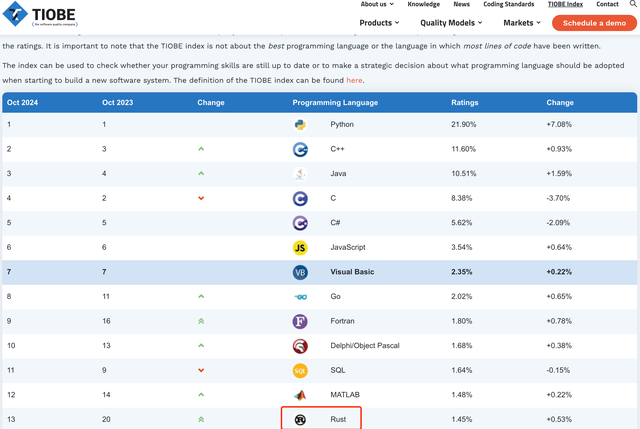This screenshot has height=429, width=640.
Task: Click the Rust rating 1.45%
Action: click(462, 419)
